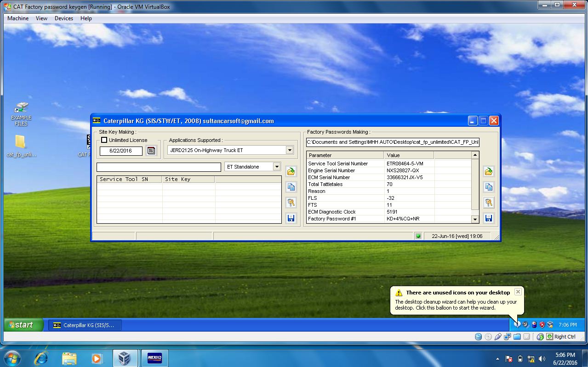Click VirtualBox network adapters status icon

coord(508,337)
